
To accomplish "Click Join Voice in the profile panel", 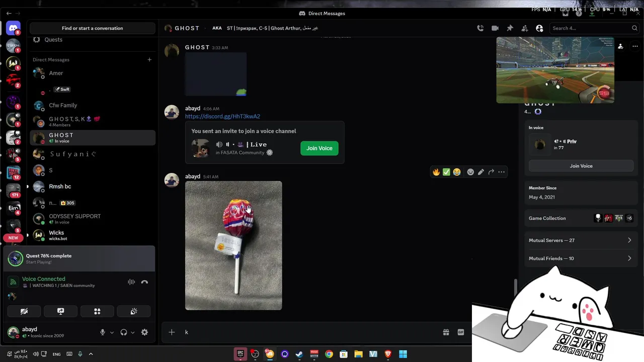I will (x=581, y=166).
